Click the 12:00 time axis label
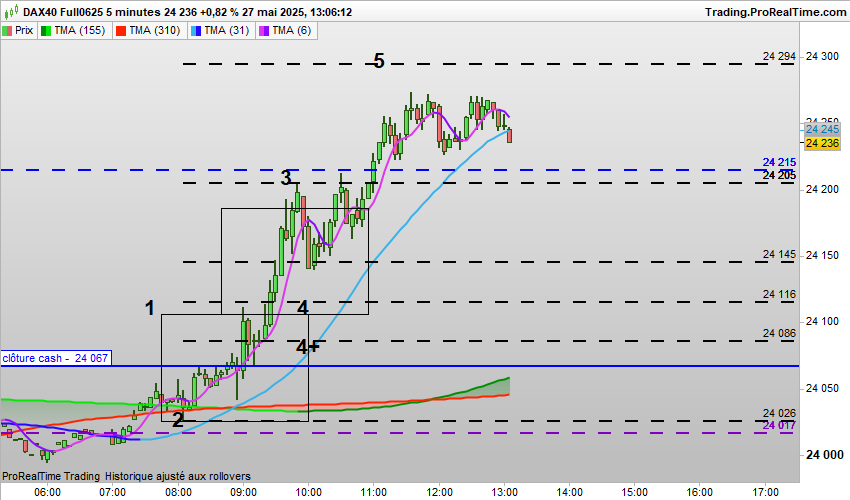 (439, 492)
